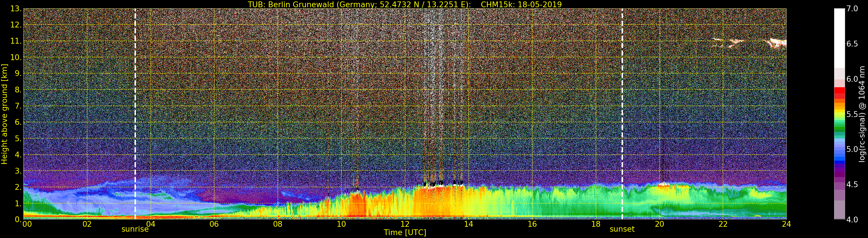Click time axis tick "16"
Image resolution: width=868 pixels, height=238 pixels.
pos(532,224)
